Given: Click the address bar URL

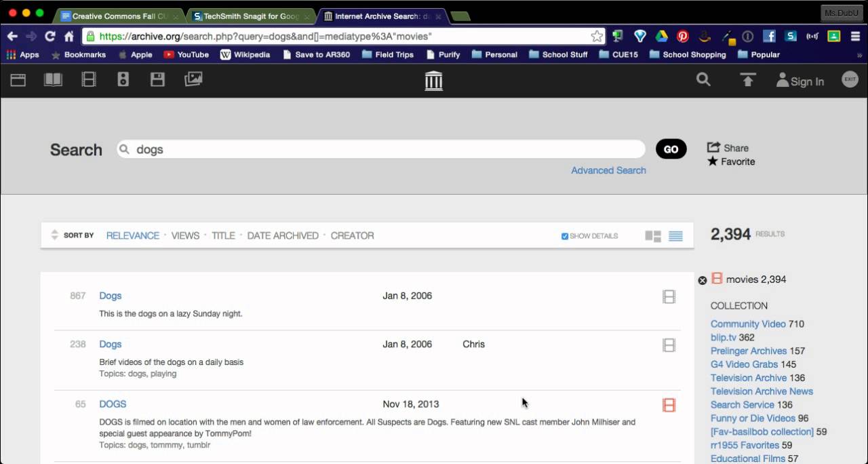Looking at the screenshot, I should point(265,36).
